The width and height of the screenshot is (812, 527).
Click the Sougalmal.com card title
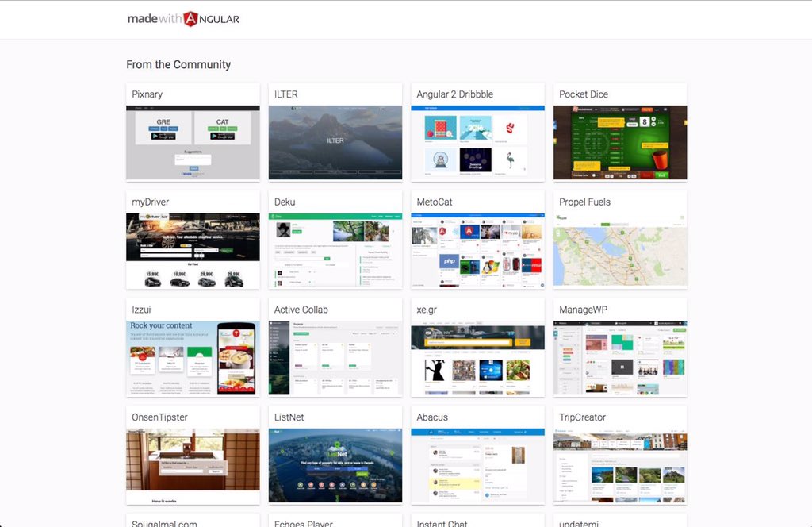pyautogui.click(x=164, y=523)
